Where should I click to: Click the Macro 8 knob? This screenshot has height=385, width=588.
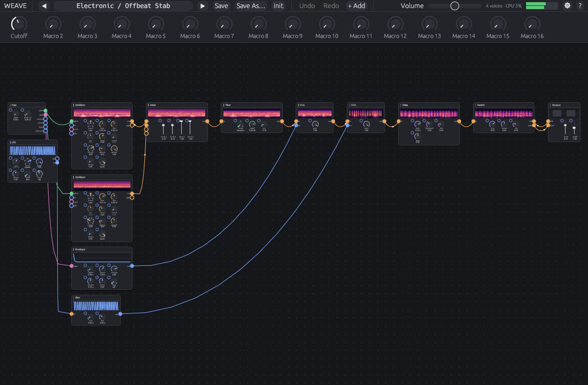(258, 24)
